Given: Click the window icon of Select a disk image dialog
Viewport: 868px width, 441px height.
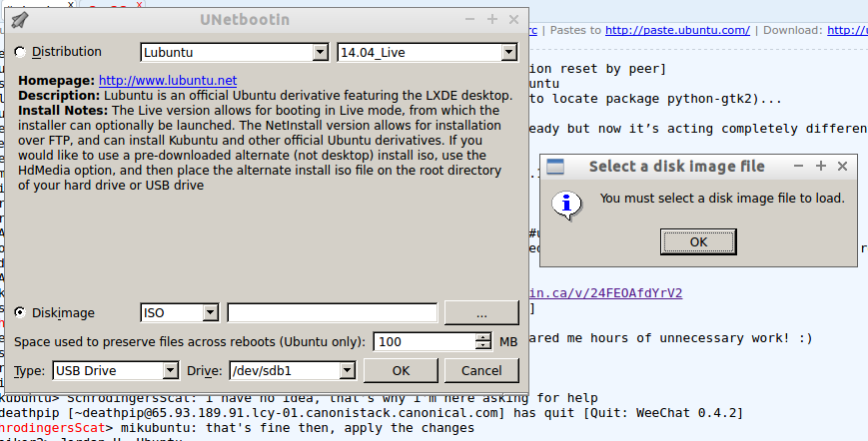Looking at the screenshot, I should point(555,167).
